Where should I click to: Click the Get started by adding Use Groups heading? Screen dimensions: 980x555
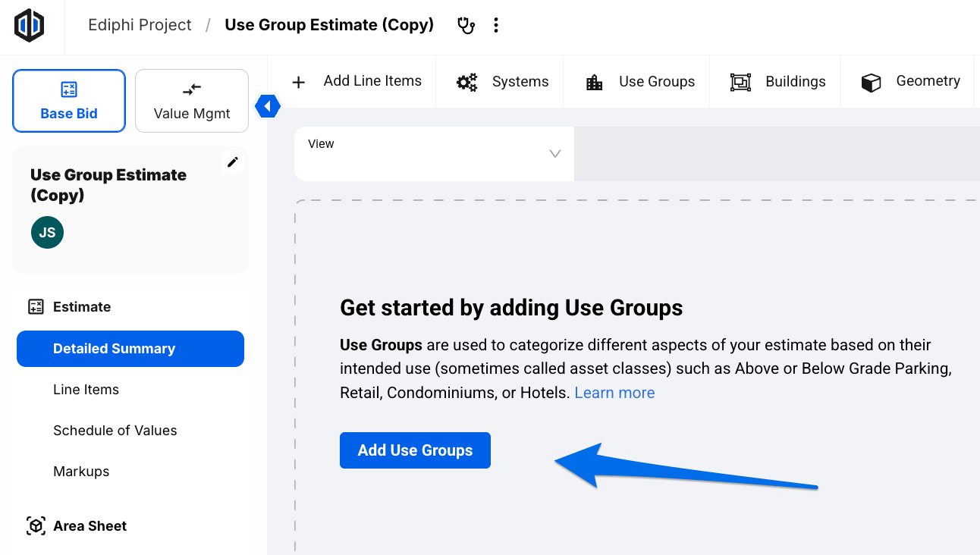(x=511, y=308)
